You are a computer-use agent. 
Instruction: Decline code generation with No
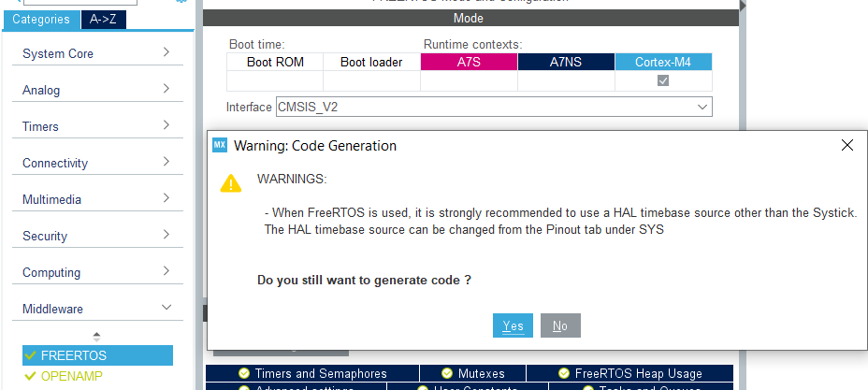pyautogui.click(x=560, y=325)
